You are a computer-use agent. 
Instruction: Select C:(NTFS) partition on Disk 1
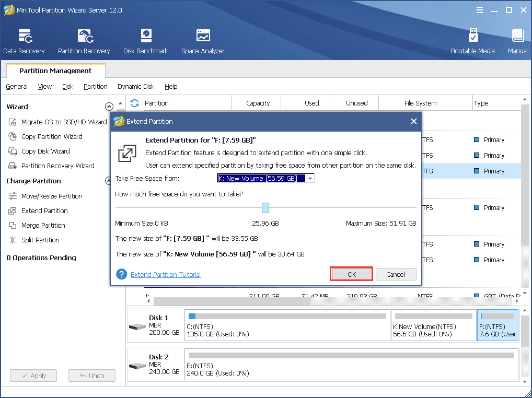coord(287,325)
